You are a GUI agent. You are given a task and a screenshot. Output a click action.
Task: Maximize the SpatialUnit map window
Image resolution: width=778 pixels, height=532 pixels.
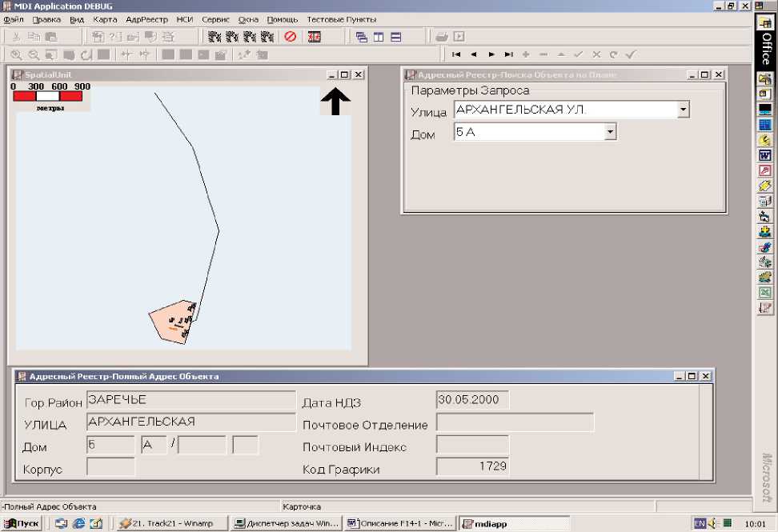pyautogui.click(x=345, y=75)
